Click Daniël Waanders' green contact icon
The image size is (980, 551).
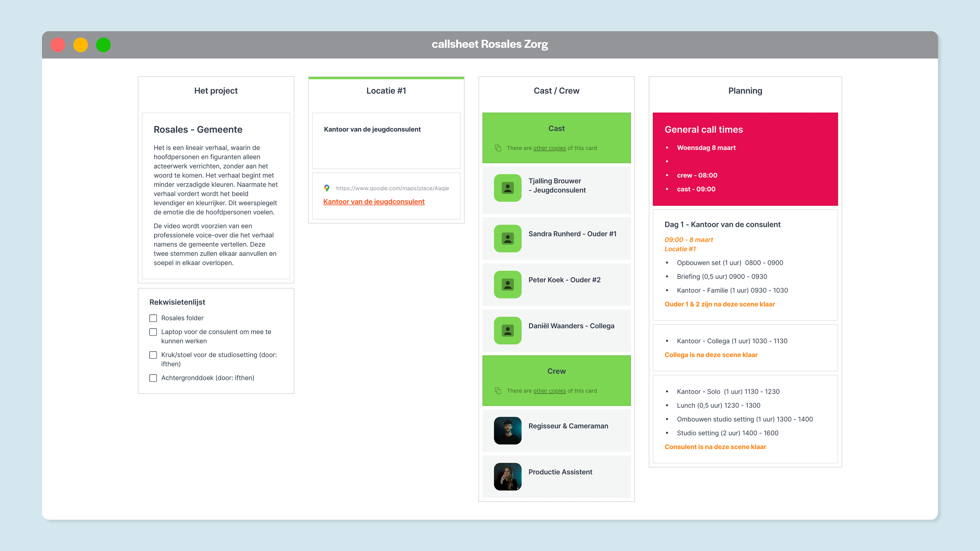[507, 330]
